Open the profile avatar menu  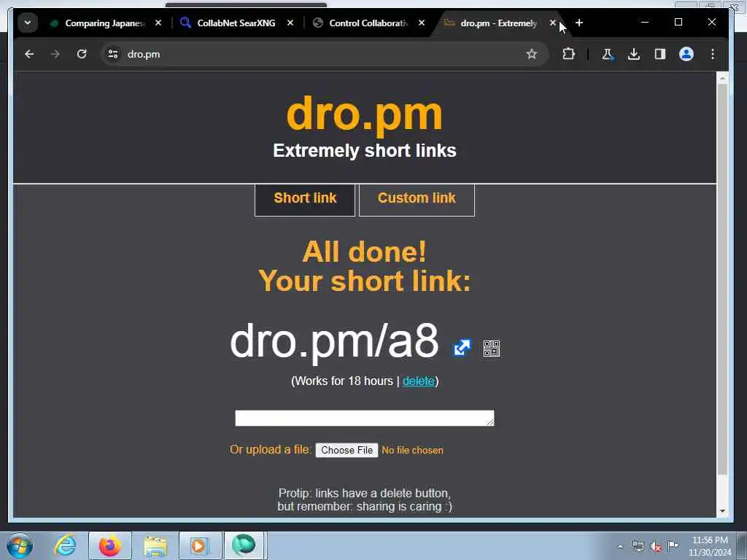[686, 54]
